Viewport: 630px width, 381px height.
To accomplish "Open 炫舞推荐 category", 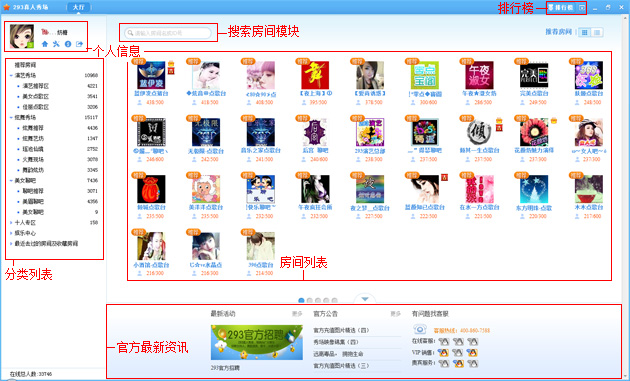I will (x=33, y=128).
